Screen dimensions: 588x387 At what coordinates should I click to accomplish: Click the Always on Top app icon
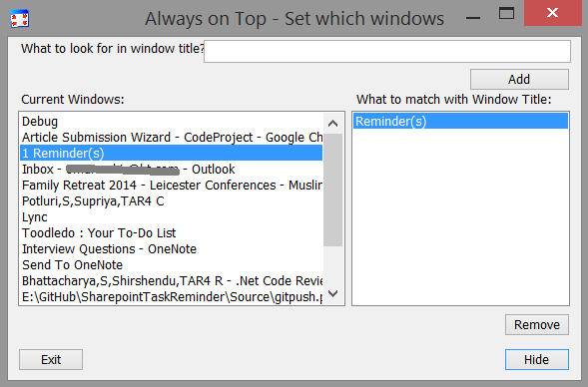tap(20, 19)
